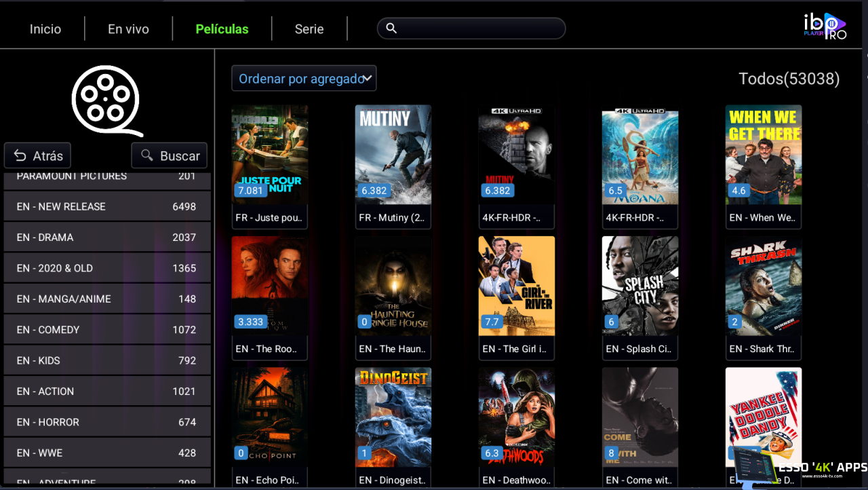The width and height of the screenshot is (868, 490).
Task: Open the 4K-FR-HDR Mutiny poster
Action: (x=517, y=154)
